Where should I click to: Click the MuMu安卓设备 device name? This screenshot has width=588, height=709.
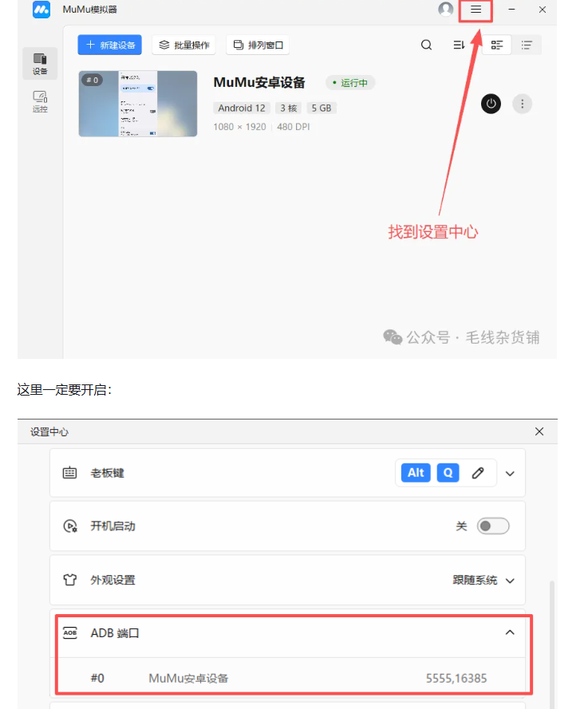[259, 82]
